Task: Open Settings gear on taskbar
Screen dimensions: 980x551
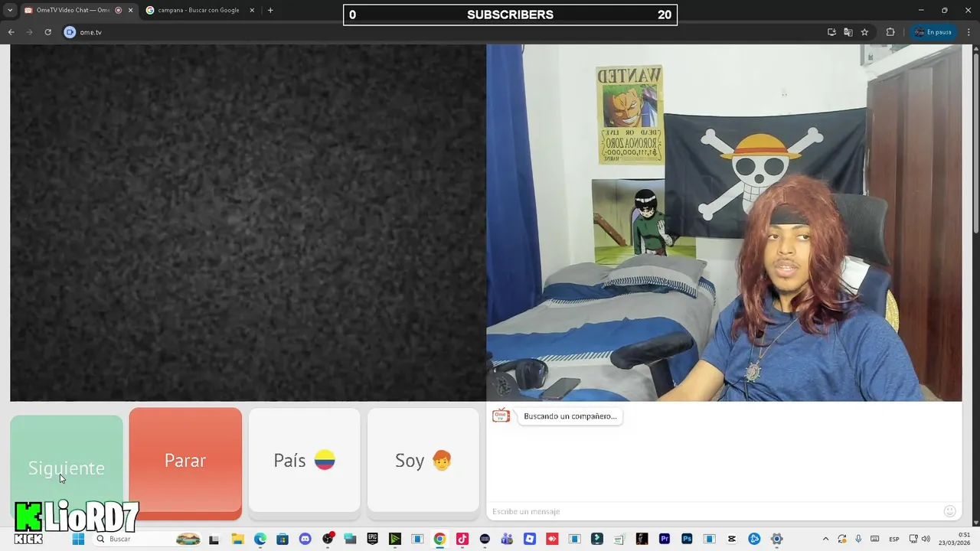Action: [x=776, y=539]
